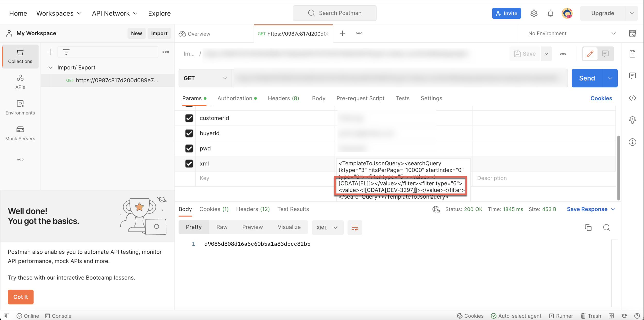
Task: Open more sidebar options ellipsis
Action: [20, 159]
